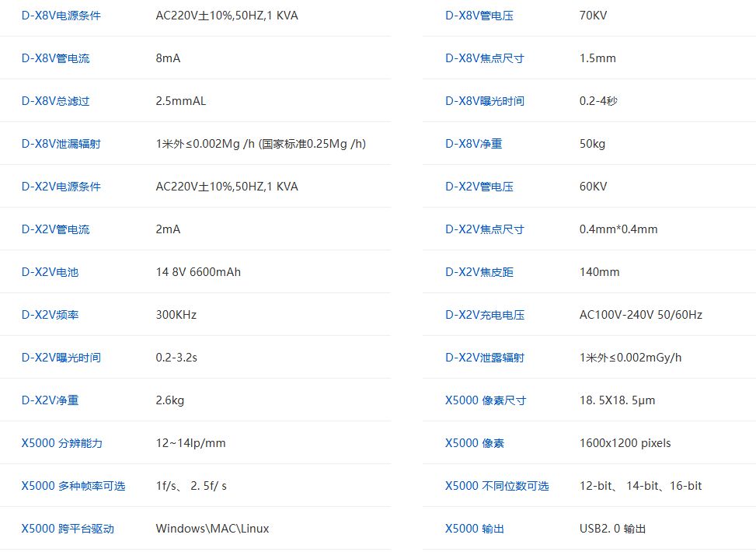Open the X5000 分辨能力 label

(x=61, y=443)
